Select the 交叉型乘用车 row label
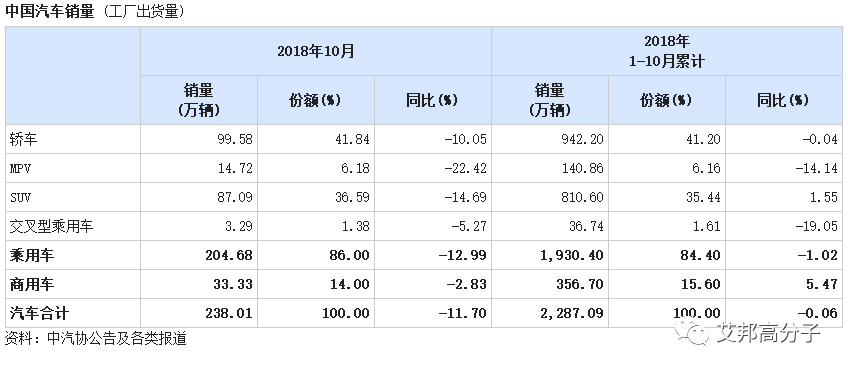Viewport: 848px width, 370px height. coord(51,226)
